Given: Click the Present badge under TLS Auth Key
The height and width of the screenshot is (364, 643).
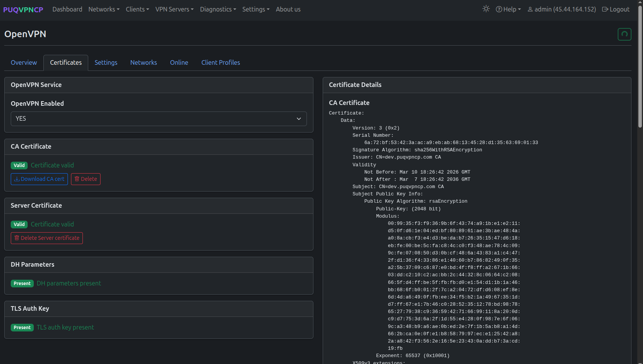Looking at the screenshot, I should coord(22,328).
